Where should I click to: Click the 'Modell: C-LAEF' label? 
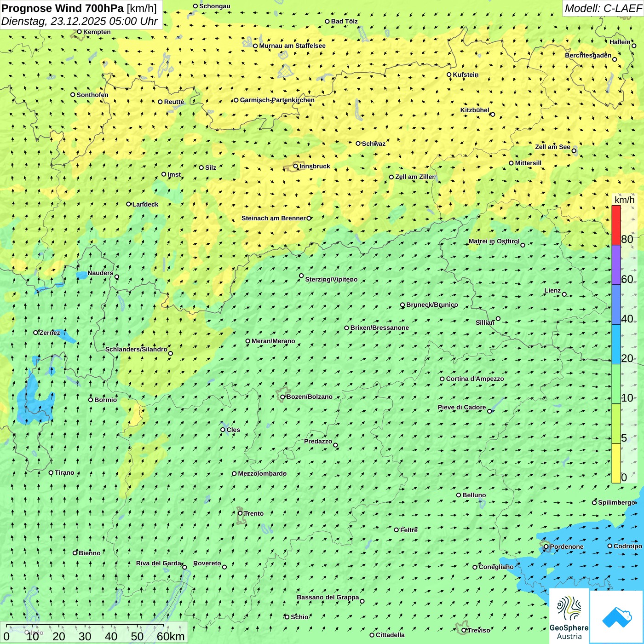coord(603,8)
